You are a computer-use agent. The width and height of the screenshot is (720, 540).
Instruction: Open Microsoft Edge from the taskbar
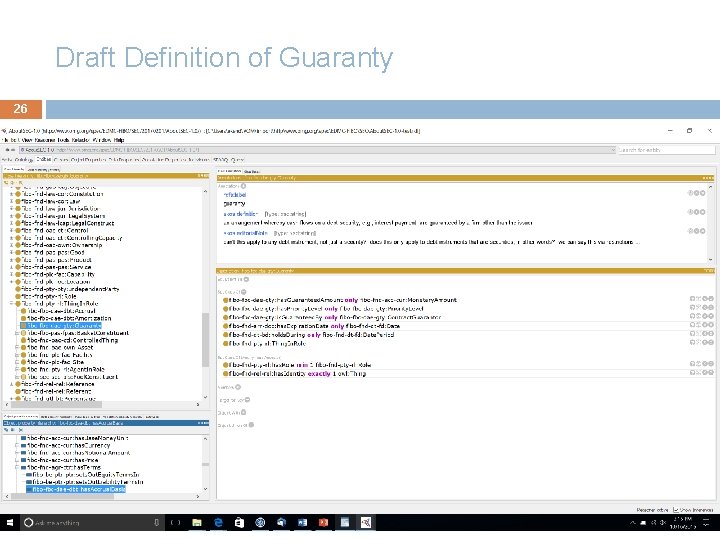(x=218, y=523)
